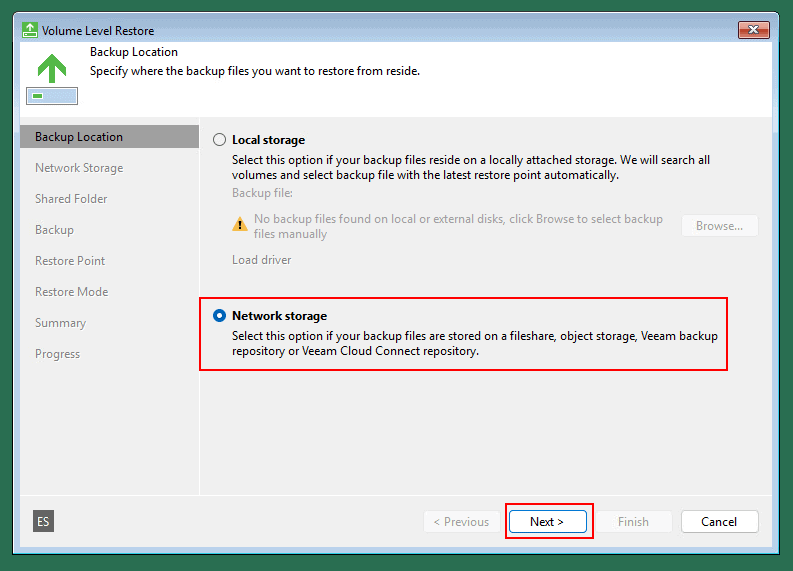Select Shared Folder in the sidebar
This screenshot has width=793, height=571.
[71, 199]
